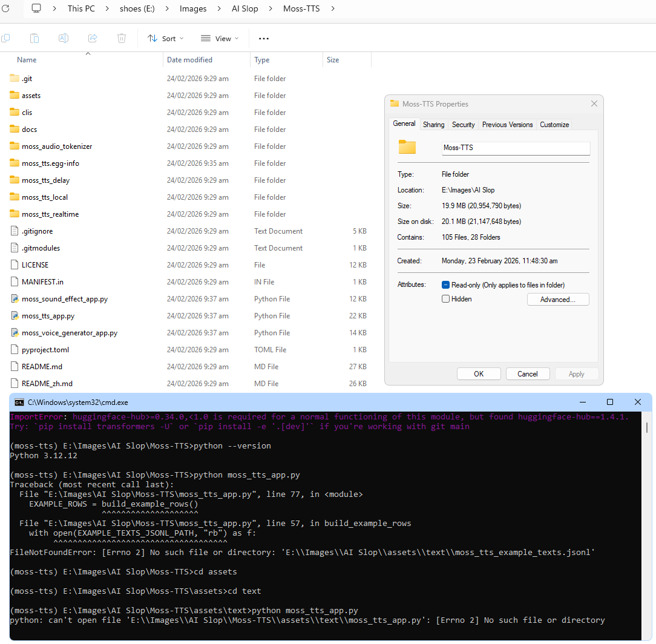Expand chevron before This PC in breadcrumb
This screenshot has width=656, height=644.
(54, 8)
